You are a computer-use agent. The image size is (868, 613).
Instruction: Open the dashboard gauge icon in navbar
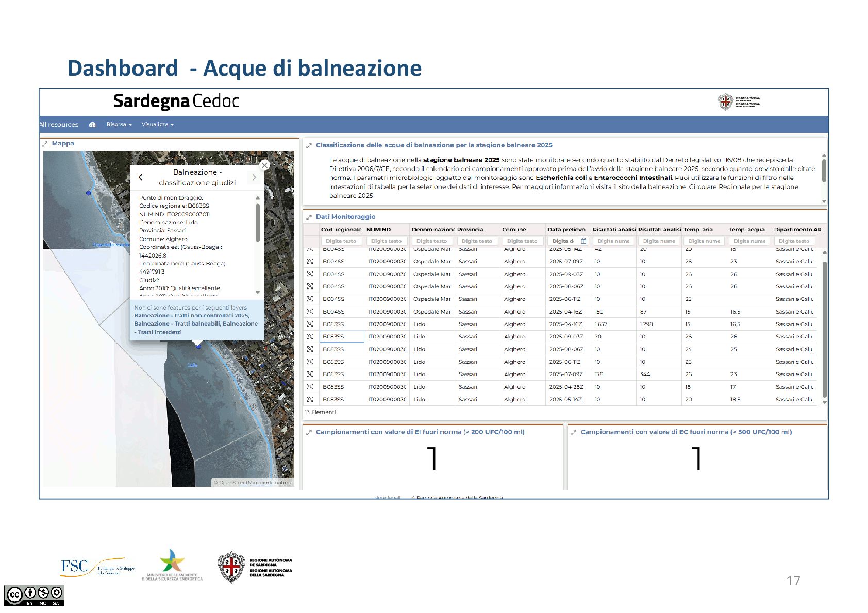[x=92, y=125]
